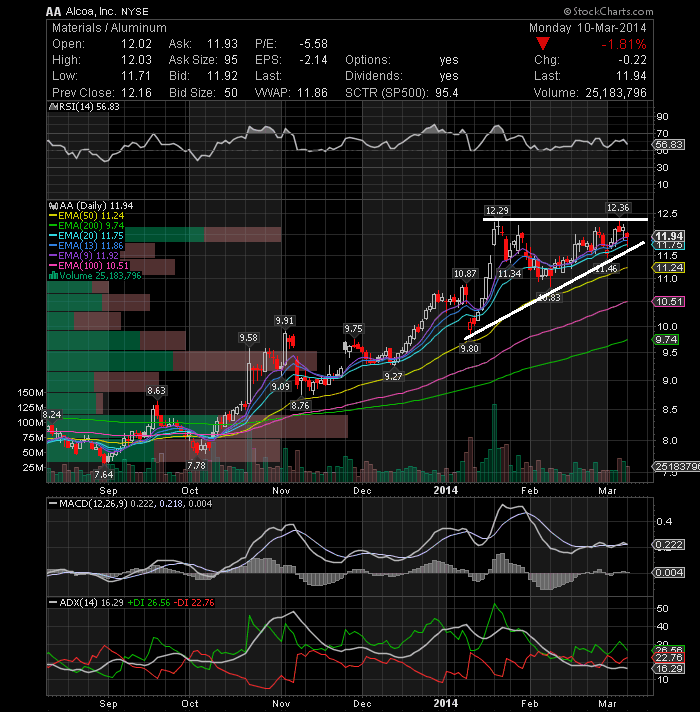The image size is (700, 712).
Task: Click the 9.80 low price annotation
Action: coord(469,349)
